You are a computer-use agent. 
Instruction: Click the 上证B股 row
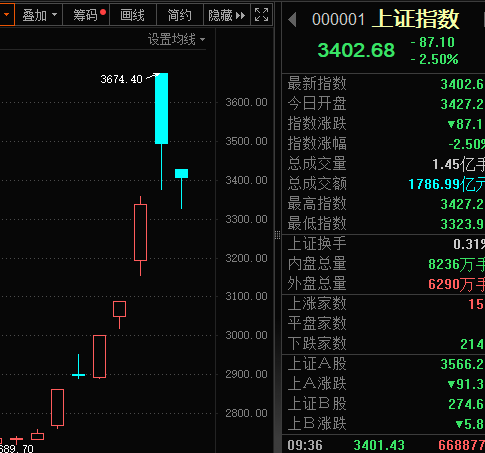(x=383, y=404)
